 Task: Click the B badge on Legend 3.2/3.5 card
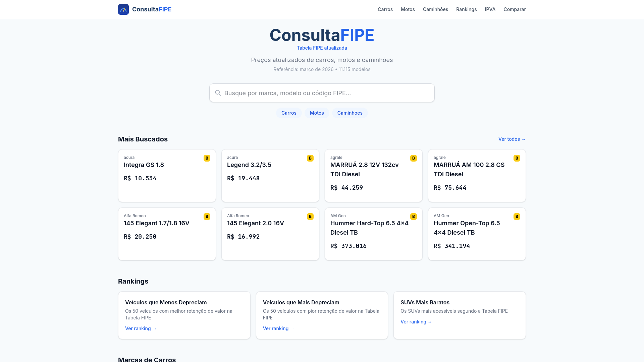pos(310,158)
